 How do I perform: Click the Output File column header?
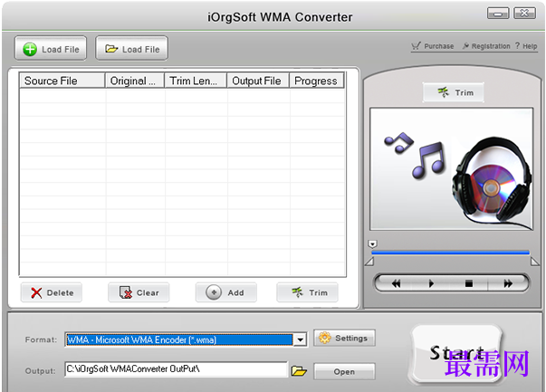[x=258, y=81]
